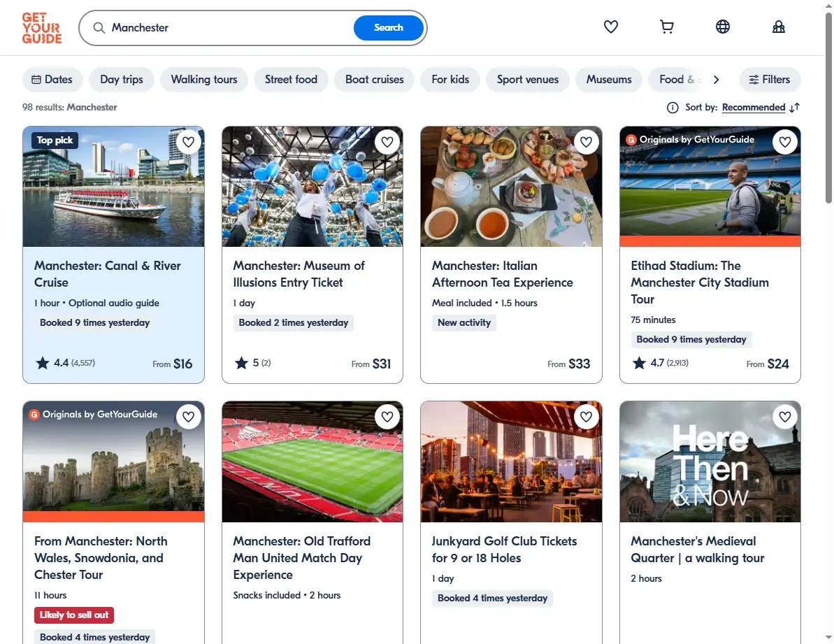Screen dimensions: 834x644
Task: Click the Manchester search input field
Action: click(x=229, y=28)
